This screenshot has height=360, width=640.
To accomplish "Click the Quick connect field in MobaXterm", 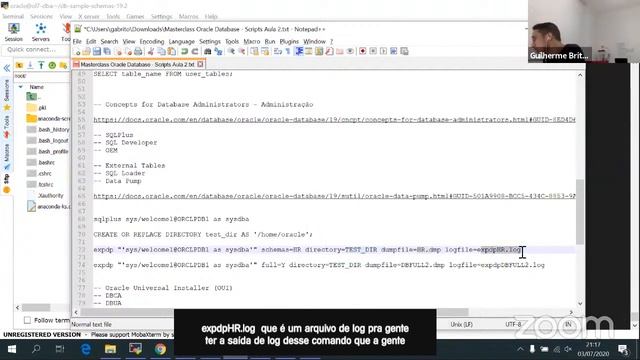I will tap(36, 49).
